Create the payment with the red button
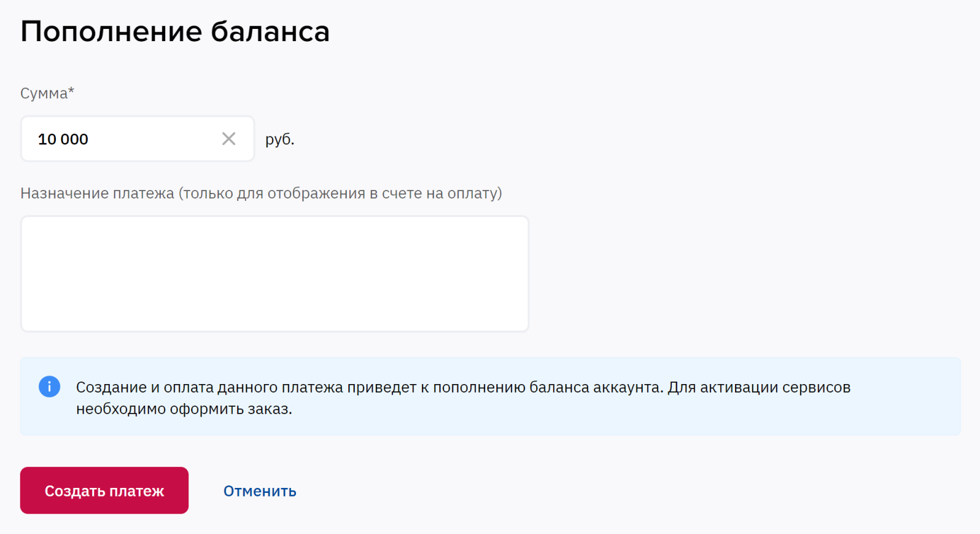Screen dimensions: 980x534 click(x=104, y=490)
